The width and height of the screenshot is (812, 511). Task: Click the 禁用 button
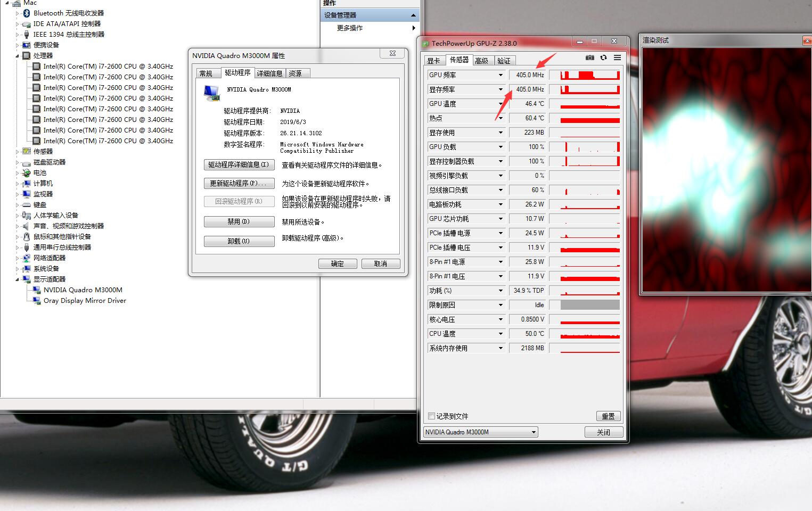coord(239,221)
